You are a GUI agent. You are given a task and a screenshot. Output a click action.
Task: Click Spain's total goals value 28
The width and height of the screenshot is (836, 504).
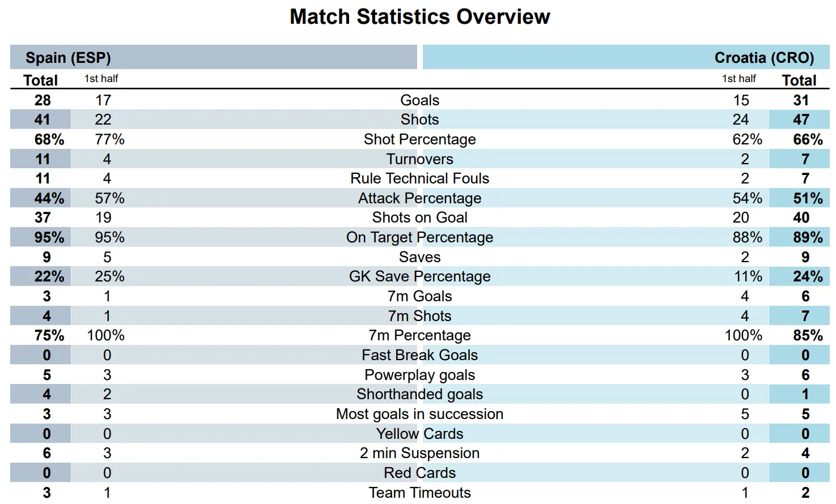click(43, 100)
